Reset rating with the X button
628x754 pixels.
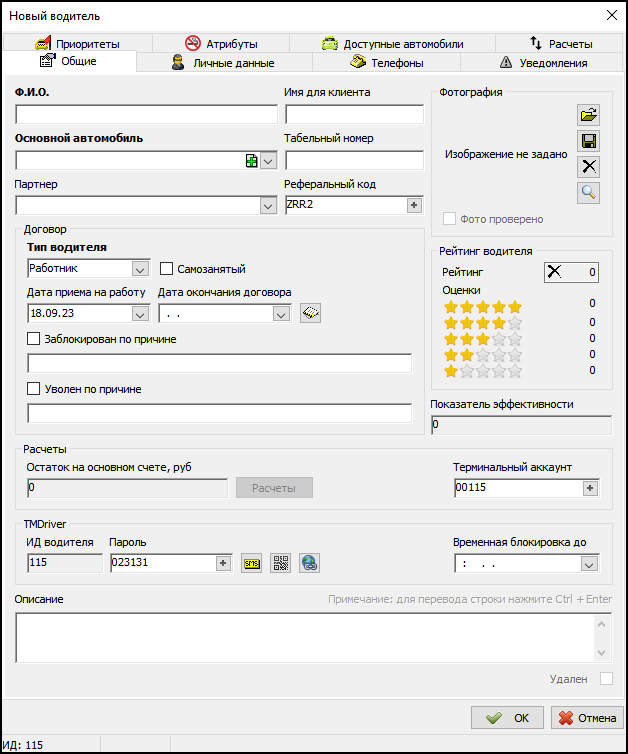point(556,271)
